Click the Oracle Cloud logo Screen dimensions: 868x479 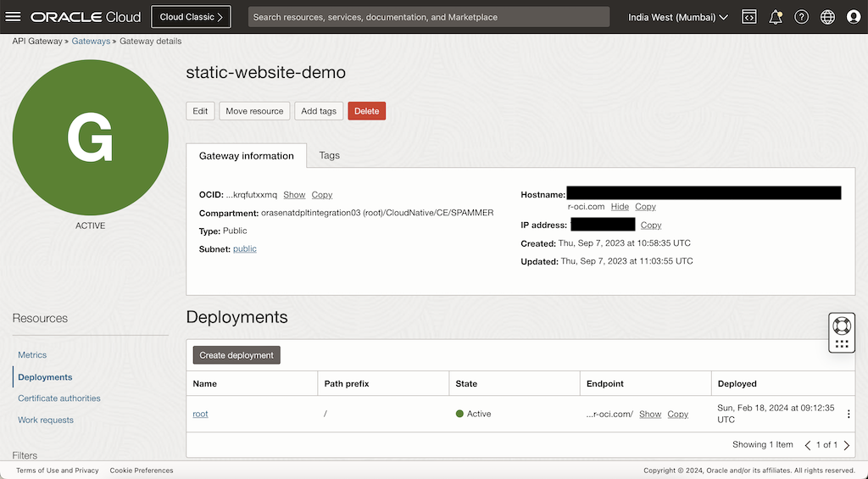point(86,17)
